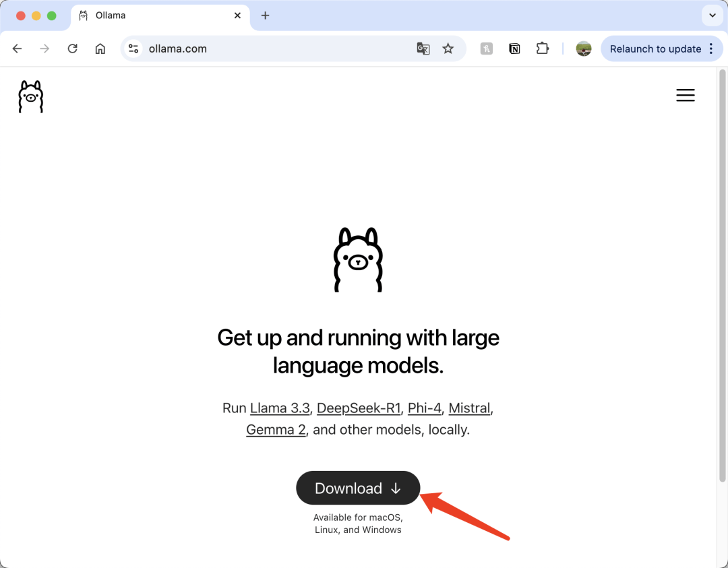728x568 pixels.
Task: Open the Notion extension icon
Action: pos(514,49)
